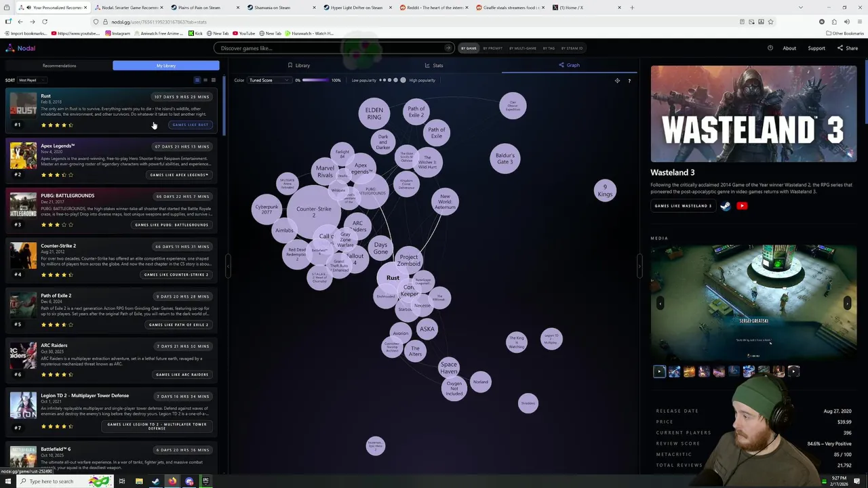
Task: Select the ELDEN RING graph node
Action: pyautogui.click(x=374, y=114)
